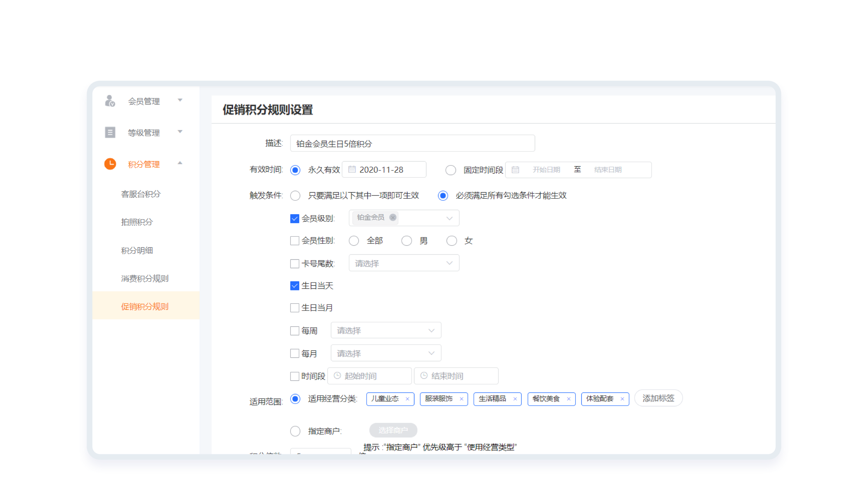The width and height of the screenshot is (868, 495).
Task: Check the 生日当月 checkbox
Action: coord(295,308)
